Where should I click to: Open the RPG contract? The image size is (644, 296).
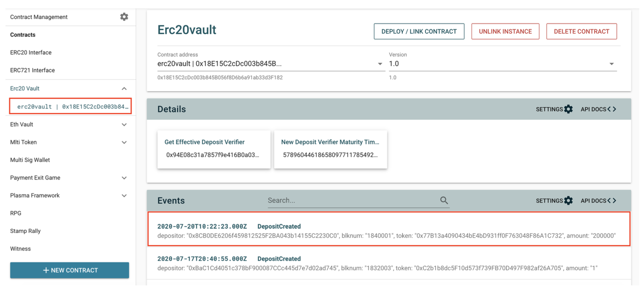point(16,213)
